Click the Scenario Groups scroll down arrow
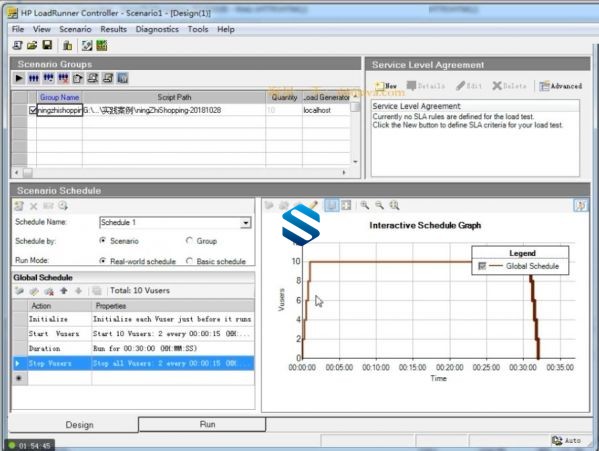Image resolution: width=599 pixels, height=451 pixels. [x=355, y=162]
